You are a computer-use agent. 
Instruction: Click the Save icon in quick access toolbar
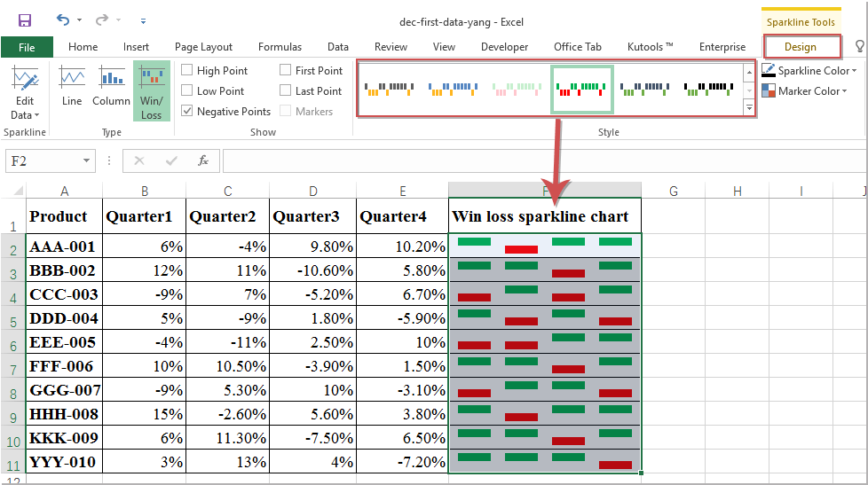25,21
